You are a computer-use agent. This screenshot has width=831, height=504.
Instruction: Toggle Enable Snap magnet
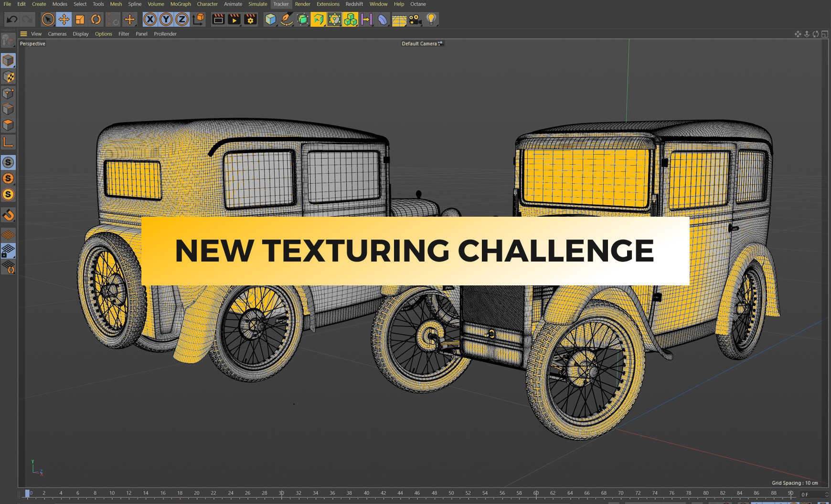[8, 215]
